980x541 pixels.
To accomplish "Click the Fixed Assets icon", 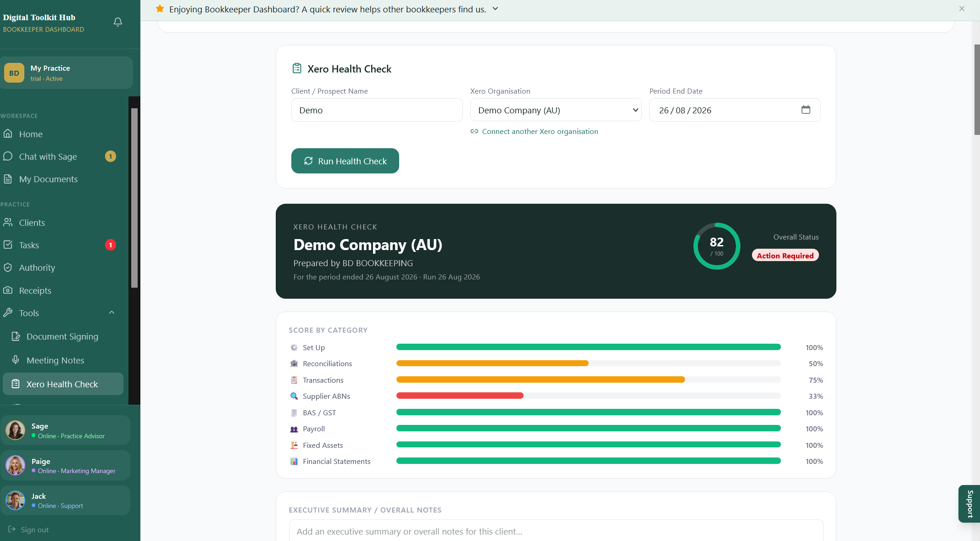I will [294, 445].
